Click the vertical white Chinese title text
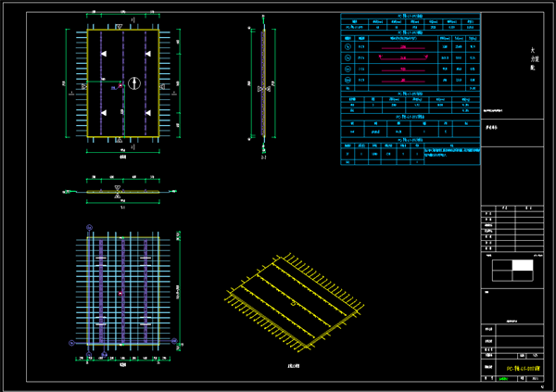The height and width of the screenshot is (392, 556). [534, 58]
